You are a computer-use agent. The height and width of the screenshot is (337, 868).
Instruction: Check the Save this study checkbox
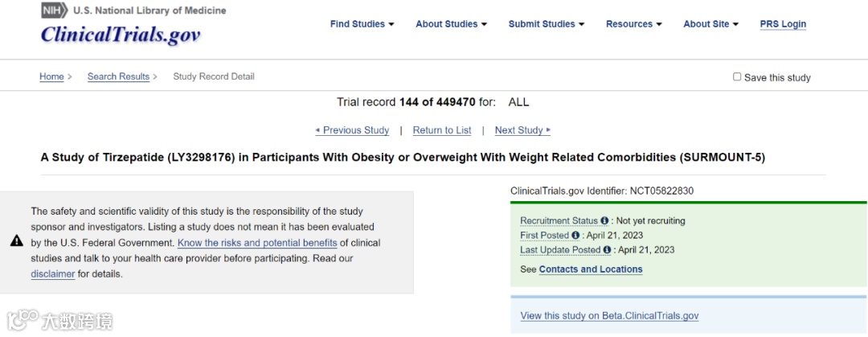737,77
